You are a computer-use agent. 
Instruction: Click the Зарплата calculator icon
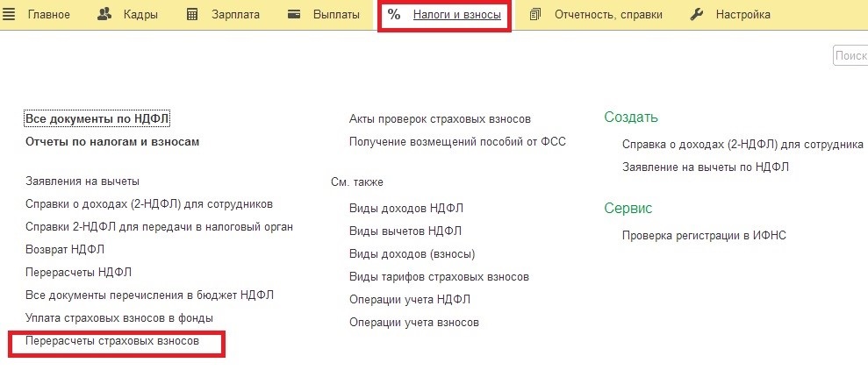[192, 14]
